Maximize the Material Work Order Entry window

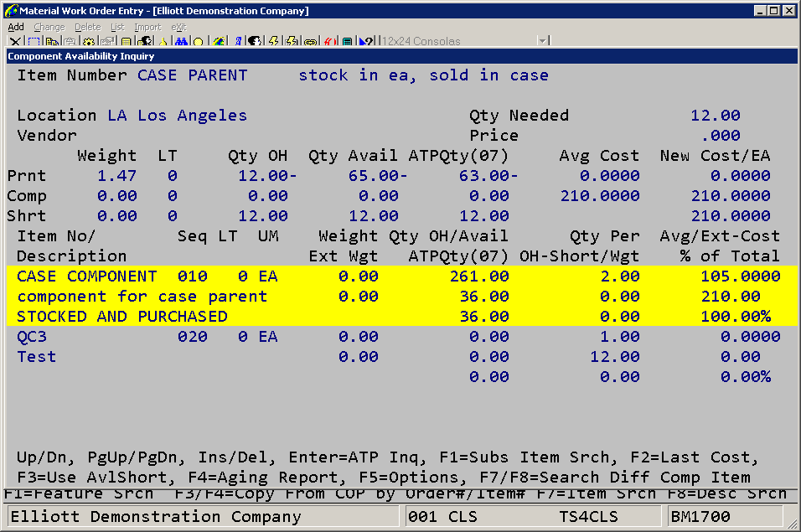coord(774,10)
